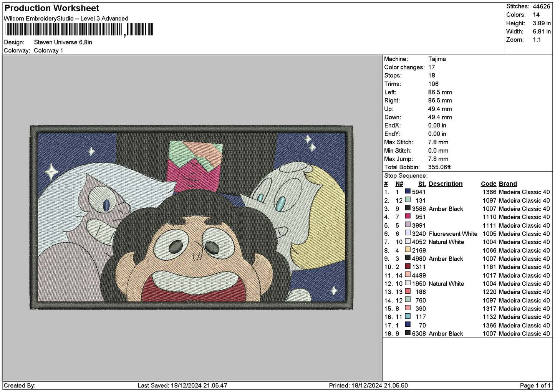Select the St. column header

pos(422,184)
